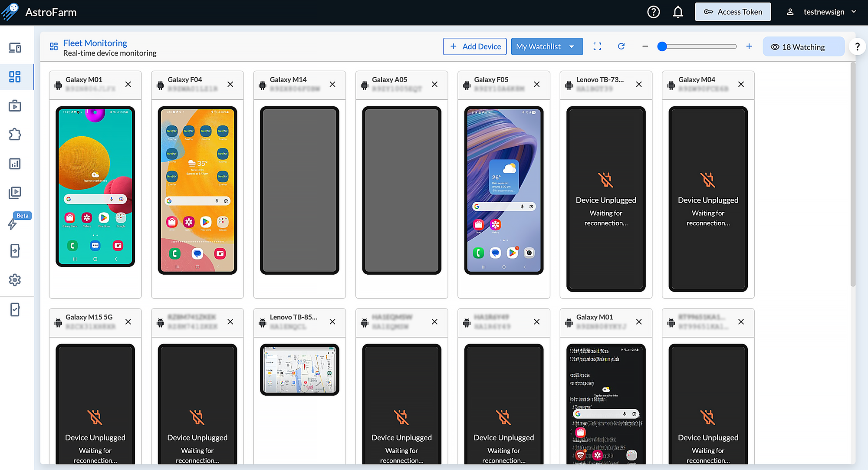
Task: Select the Fleet Monitoring dashboard sidebar icon
Action: (x=15, y=77)
